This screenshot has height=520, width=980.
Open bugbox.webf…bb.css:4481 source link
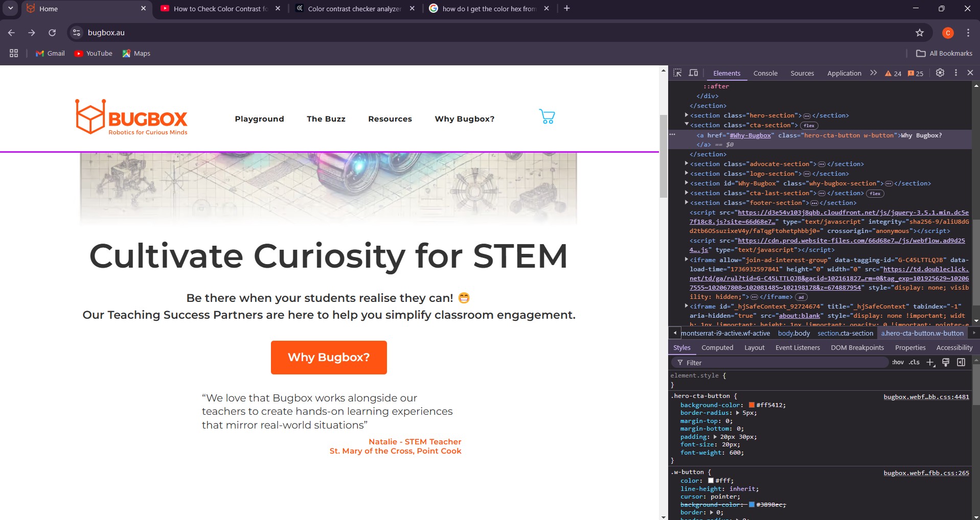[926, 397]
